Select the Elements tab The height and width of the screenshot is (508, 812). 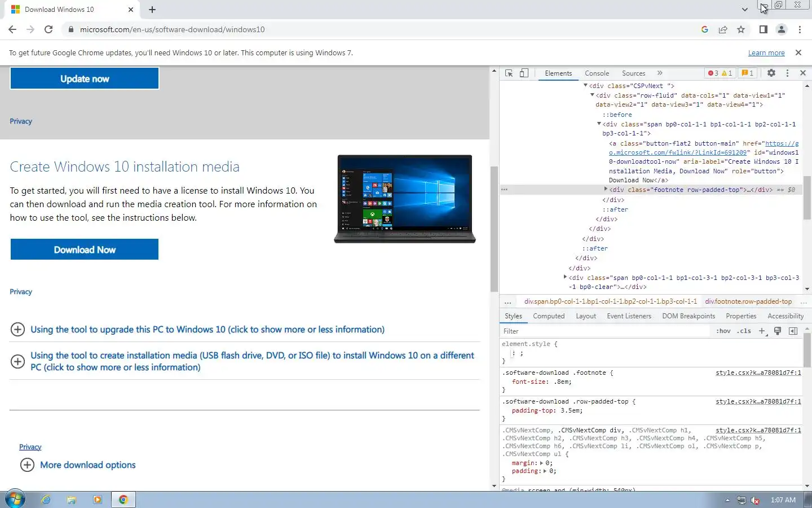pyautogui.click(x=558, y=73)
